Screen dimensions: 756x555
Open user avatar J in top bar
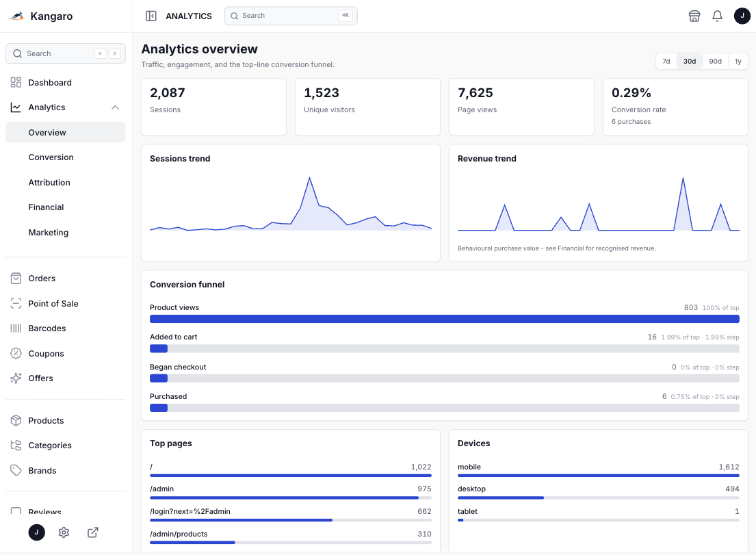pyautogui.click(x=742, y=16)
